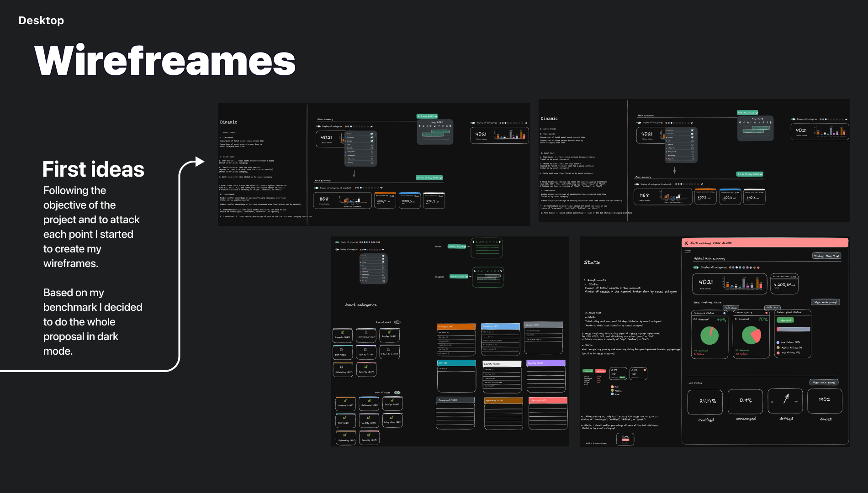Close the red alert message banner
Screen dimensions: 868x493
(686, 243)
